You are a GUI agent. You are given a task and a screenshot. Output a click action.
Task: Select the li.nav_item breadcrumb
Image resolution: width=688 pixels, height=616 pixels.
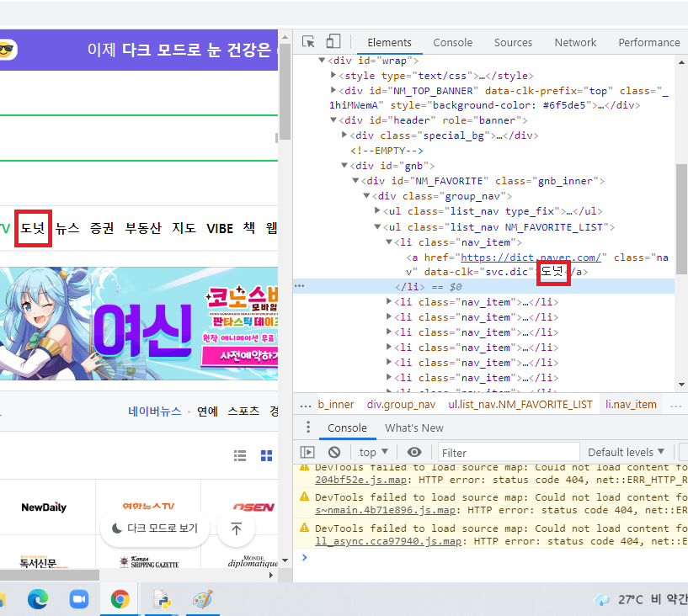tap(631, 404)
